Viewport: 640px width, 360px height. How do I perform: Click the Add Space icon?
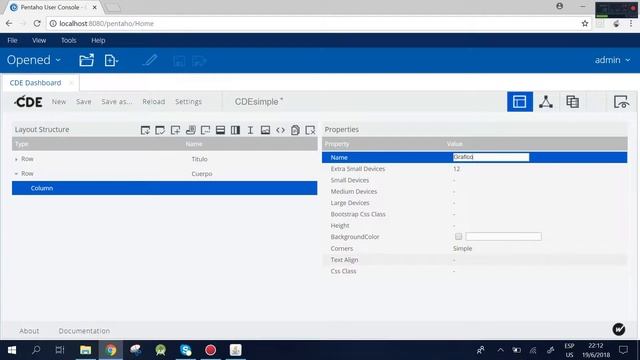pos(250,130)
